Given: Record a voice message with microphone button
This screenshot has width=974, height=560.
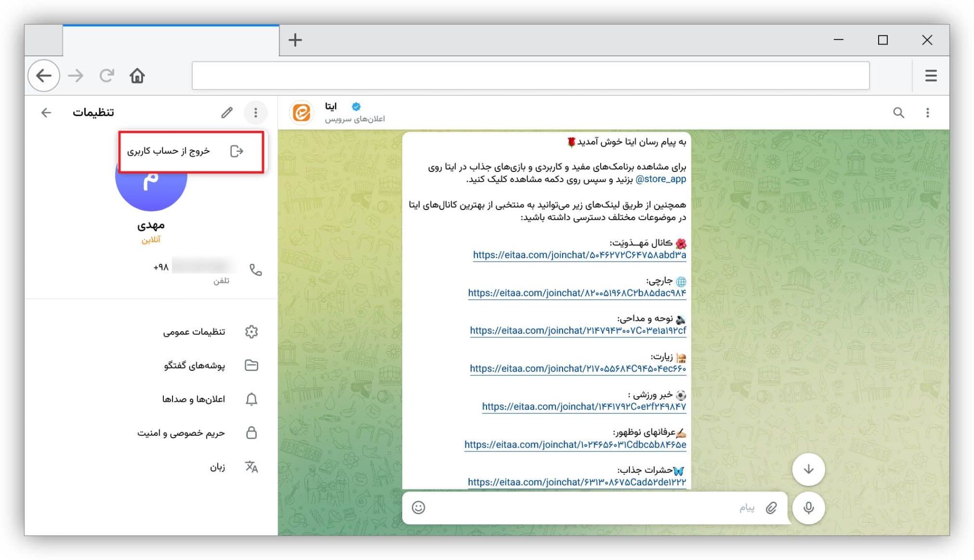Looking at the screenshot, I should (808, 507).
